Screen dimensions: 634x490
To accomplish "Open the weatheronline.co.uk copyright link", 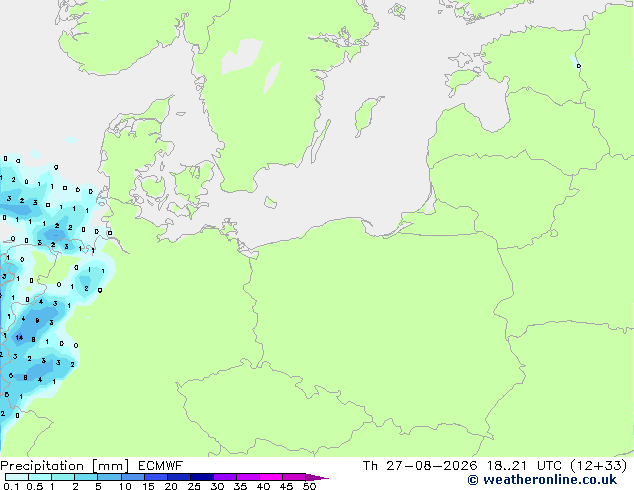I will [542, 480].
